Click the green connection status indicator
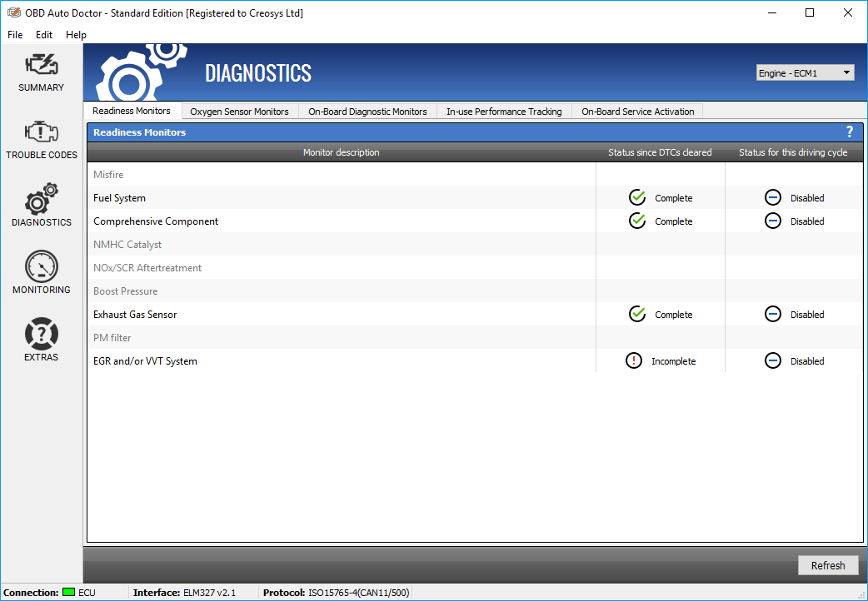Viewport: 868px width, 601px height. (x=68, y=592)
